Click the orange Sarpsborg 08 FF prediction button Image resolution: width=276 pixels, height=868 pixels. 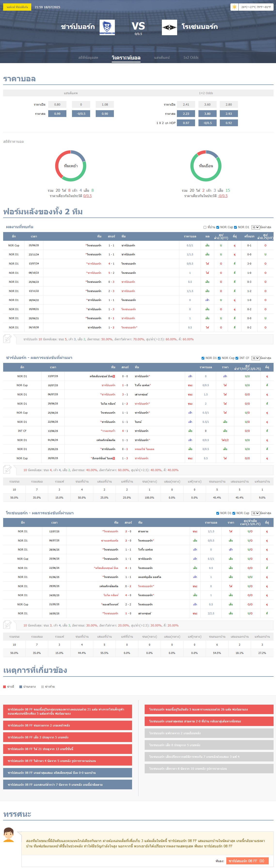point(247,860)
